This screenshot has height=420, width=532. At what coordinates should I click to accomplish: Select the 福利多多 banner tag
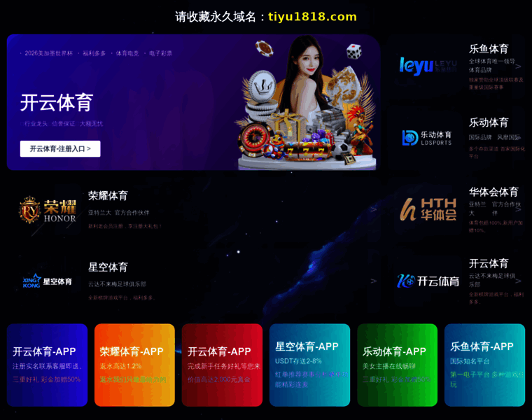click(x=94, y=53)
